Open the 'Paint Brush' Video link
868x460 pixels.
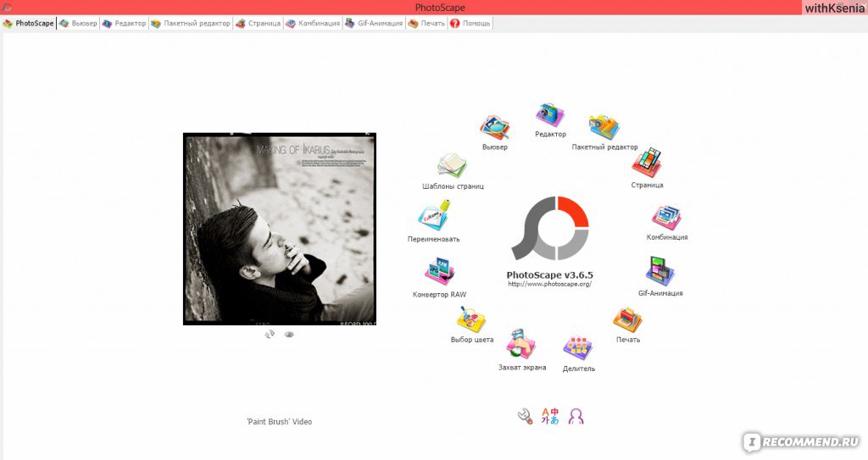pyautogui.click(x=279, y=421)
